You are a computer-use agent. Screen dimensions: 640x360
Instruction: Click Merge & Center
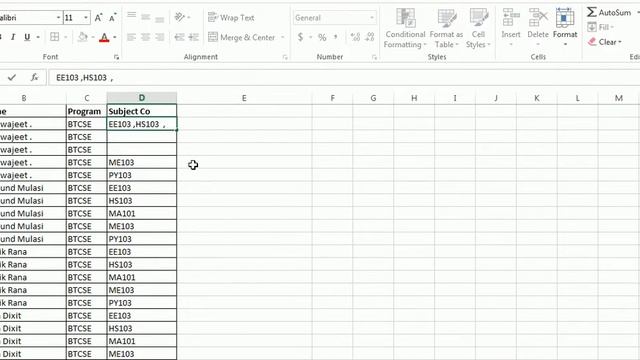click(x=242, y=37)
